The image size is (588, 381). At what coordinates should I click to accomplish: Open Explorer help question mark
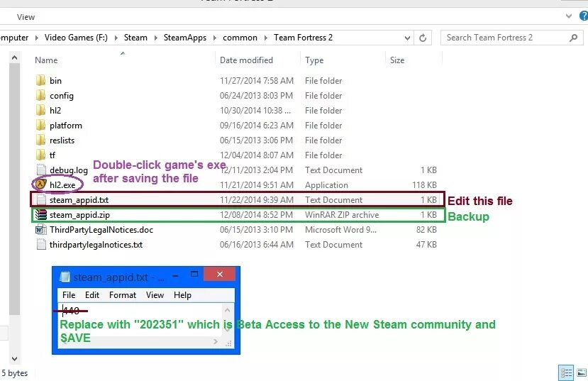click(x=584, y=16)
